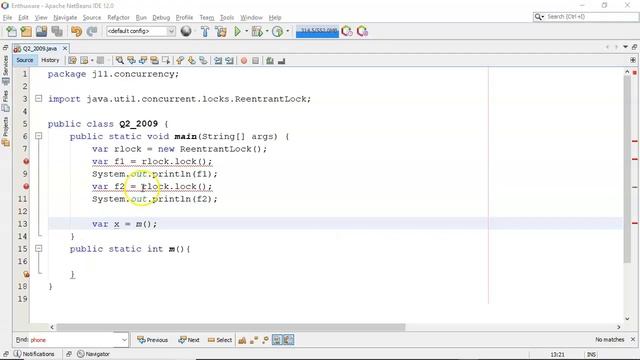The image size is (640, 360).
Task: Open the Profile Project dropdown arrow
Action: [x=288, y=31]
